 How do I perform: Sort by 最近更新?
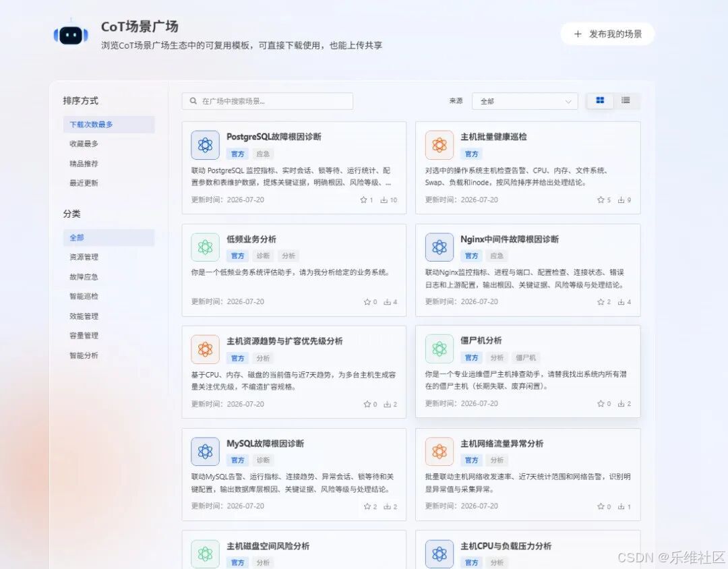[x=84, y=183]
